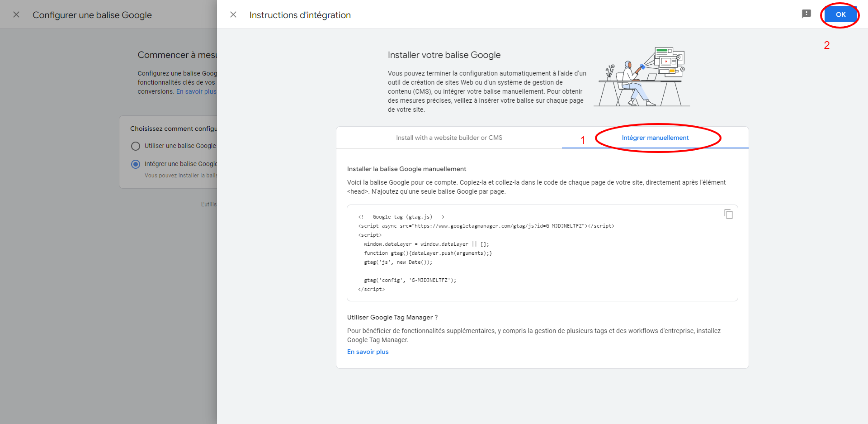Image resolution: width=868 pixels, height=424 pixels.
Task: Click the window.dataLayer code line
Action: [426, 244]
